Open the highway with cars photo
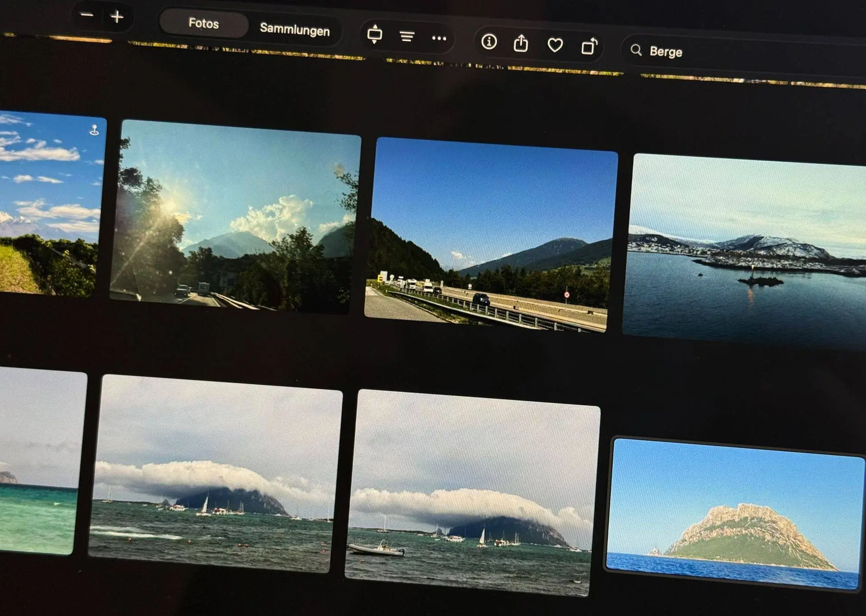 pyautogui.click(x=490, y=235)
